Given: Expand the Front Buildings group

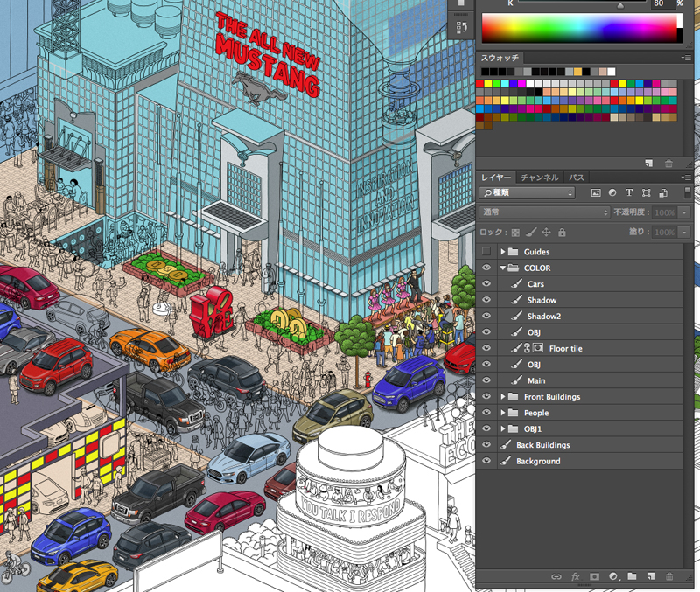Looking at the screenshot, I should (502, 396).
